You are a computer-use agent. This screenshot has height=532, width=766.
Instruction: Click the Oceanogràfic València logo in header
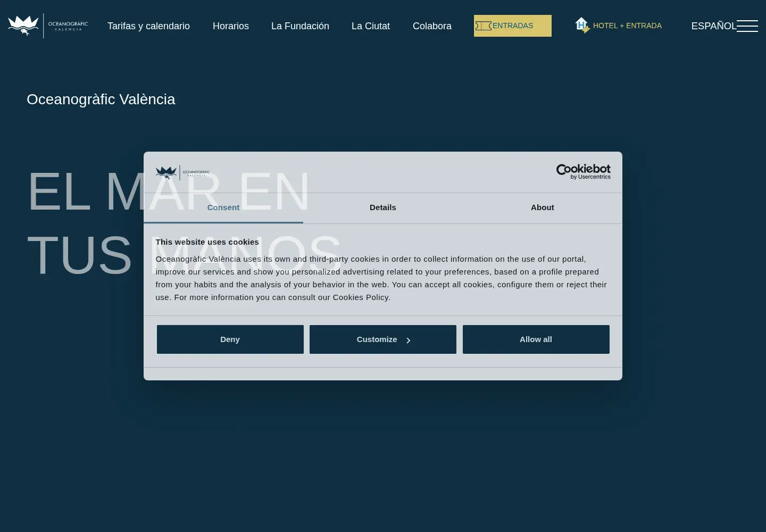(x=48, y=26)
